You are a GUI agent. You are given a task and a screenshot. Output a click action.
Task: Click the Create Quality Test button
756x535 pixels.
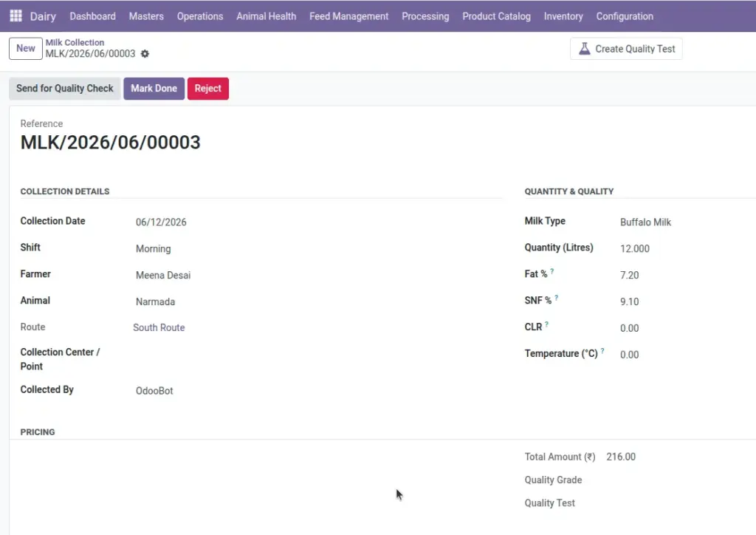click(626, 49)
